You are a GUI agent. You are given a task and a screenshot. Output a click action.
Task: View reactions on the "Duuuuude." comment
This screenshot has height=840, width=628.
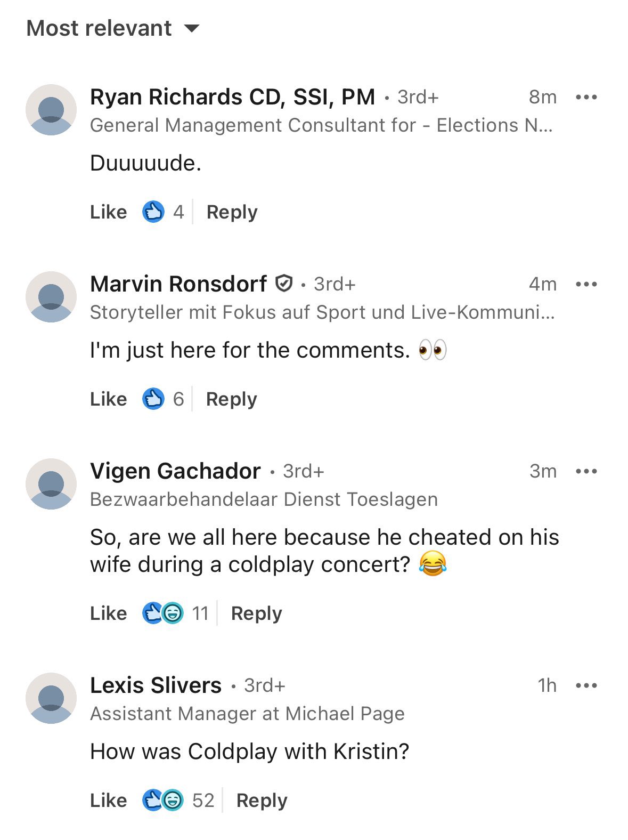click(163, 212)
